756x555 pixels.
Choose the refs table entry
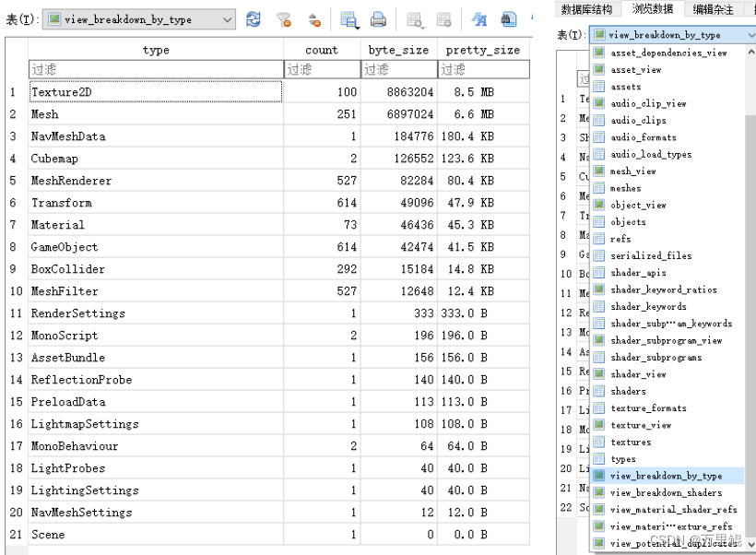(x=668, y=238)
